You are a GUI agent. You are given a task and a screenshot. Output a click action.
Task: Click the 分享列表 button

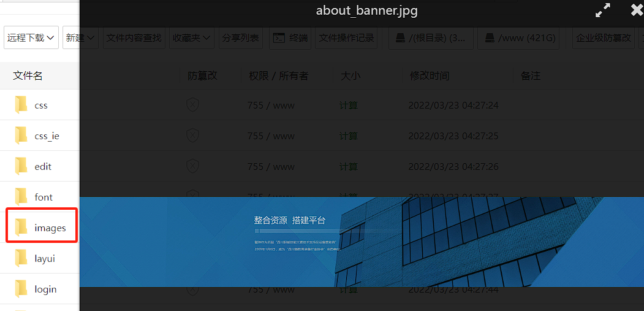(241, 38)
